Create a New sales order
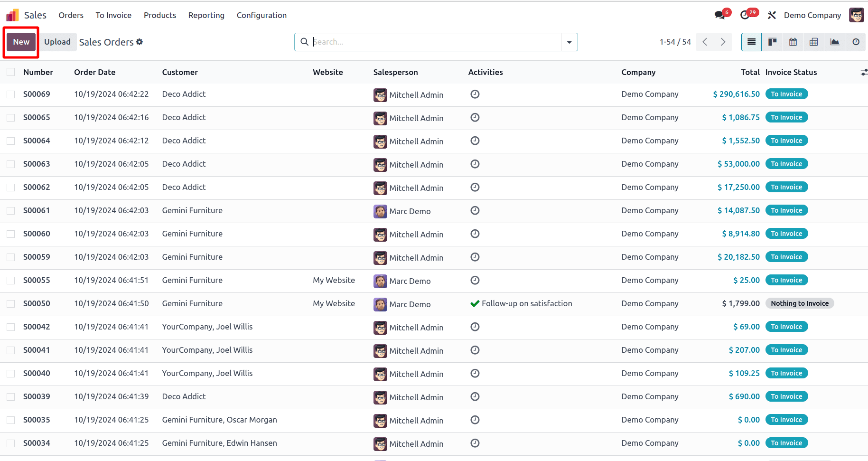 (21, 42)
